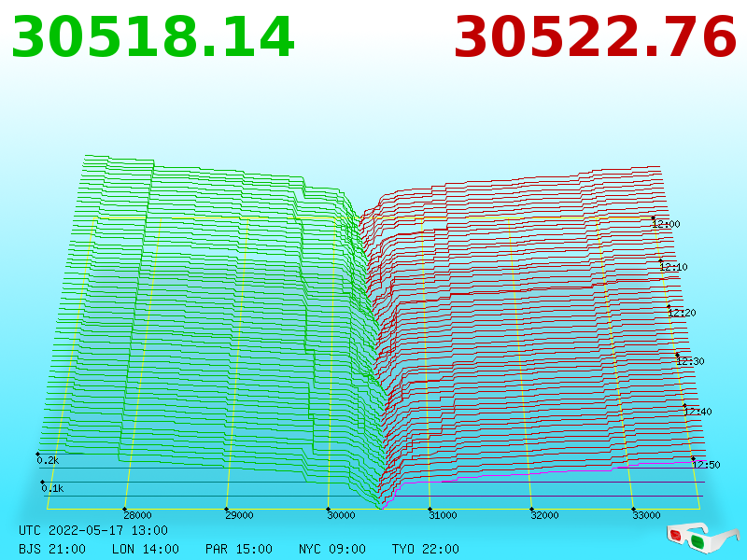Screen dimensions: 747x560
Task: Click the 12:00 time axis marker
Action: [666, 224]
